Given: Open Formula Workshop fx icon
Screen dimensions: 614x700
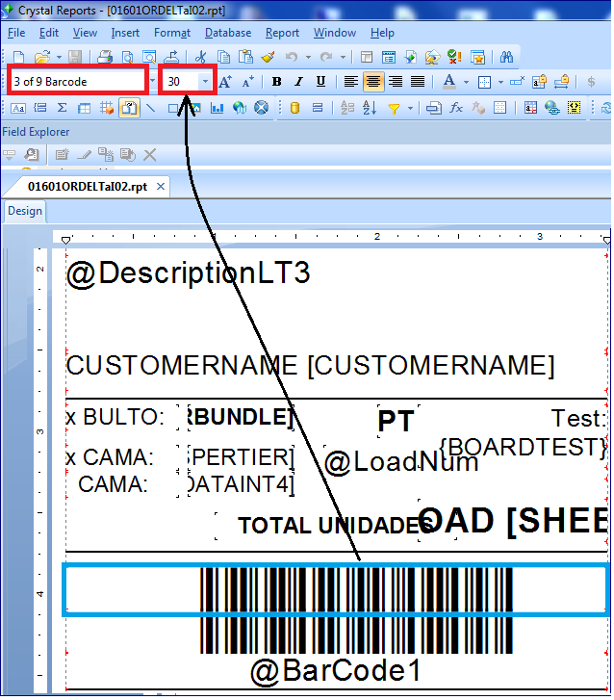Looking at the screenshot, I should 455,108.
